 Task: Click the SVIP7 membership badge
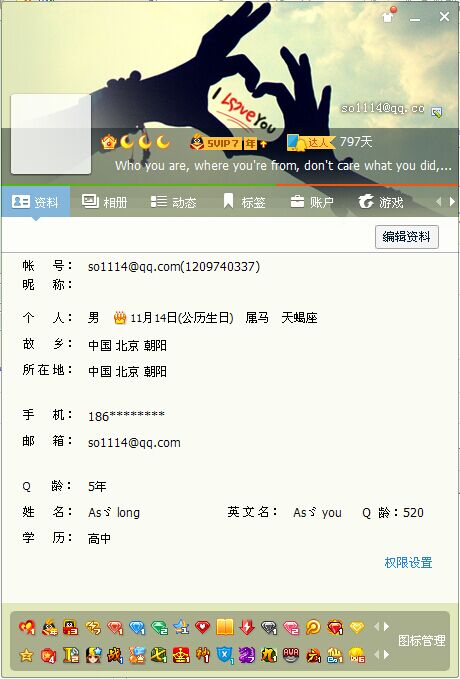[222, 142]
